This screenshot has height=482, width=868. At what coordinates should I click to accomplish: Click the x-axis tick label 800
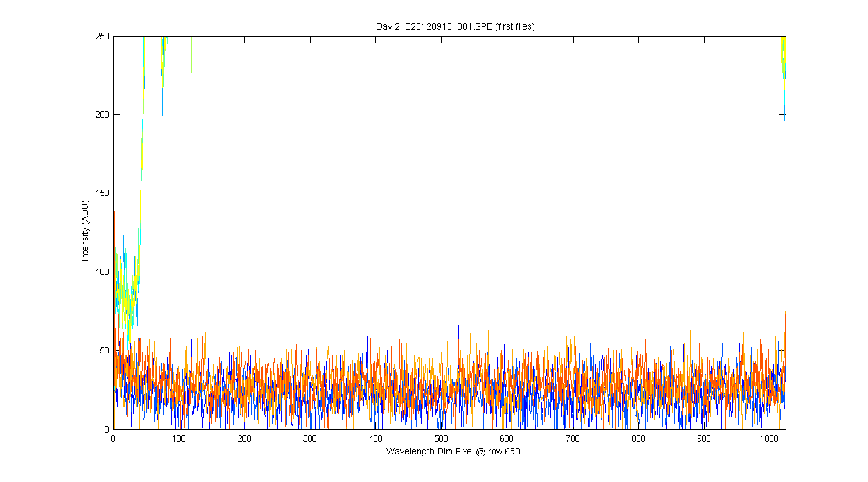click(x=638, y=438)
